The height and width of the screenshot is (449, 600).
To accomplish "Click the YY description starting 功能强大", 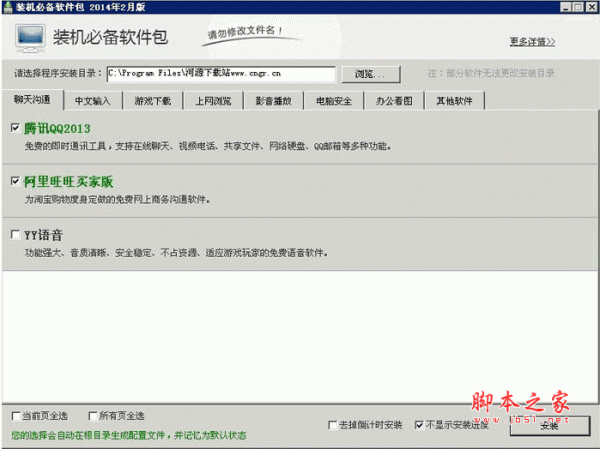I will pyautogui.click(x=176, y=253).
